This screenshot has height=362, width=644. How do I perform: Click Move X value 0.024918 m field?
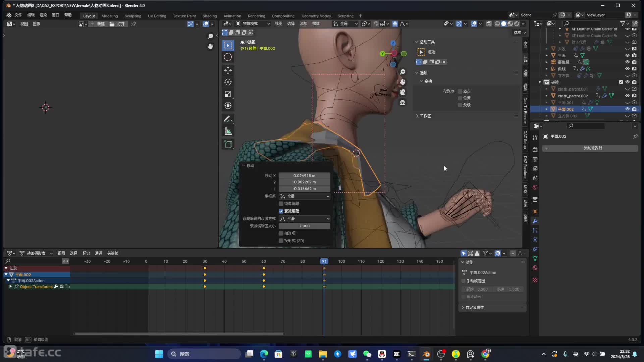[x=305, y=176]
